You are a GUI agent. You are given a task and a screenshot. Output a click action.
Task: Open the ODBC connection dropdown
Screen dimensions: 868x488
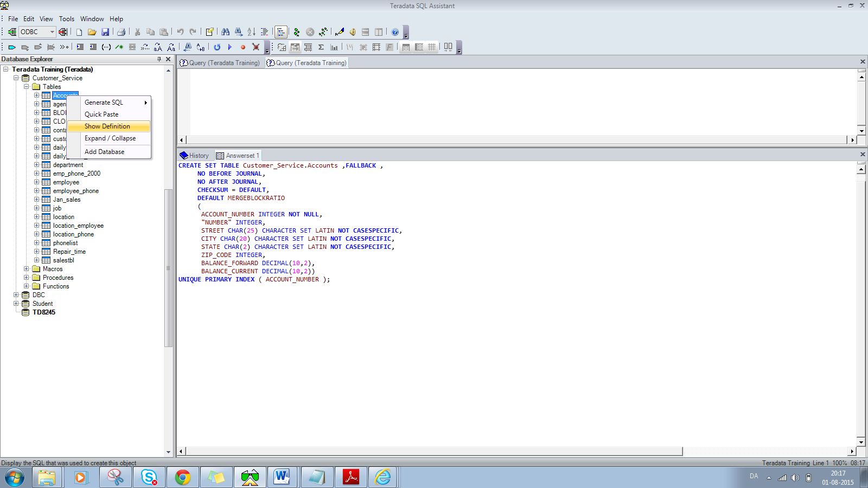click(52, 32)
